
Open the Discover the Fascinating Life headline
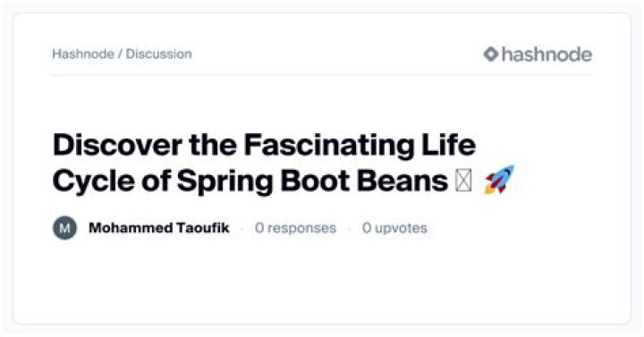pyautogui.click(x=264, y=146)
